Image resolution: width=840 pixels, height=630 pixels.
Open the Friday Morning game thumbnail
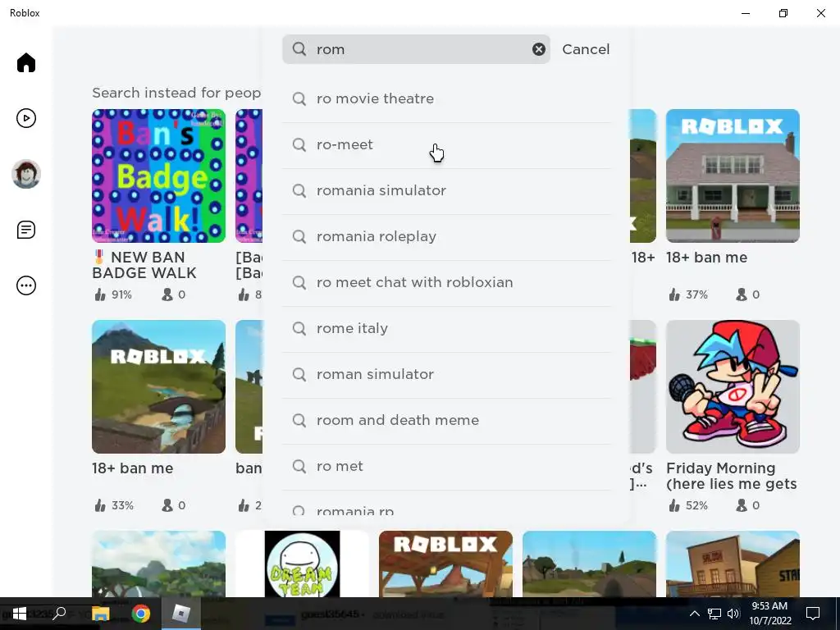click(x=733, y=387)
